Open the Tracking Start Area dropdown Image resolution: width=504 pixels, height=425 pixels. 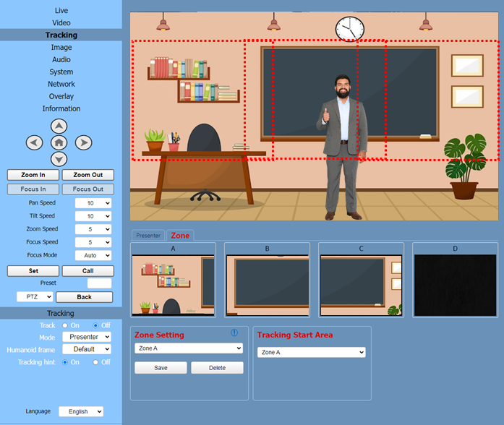pos(312,353)
